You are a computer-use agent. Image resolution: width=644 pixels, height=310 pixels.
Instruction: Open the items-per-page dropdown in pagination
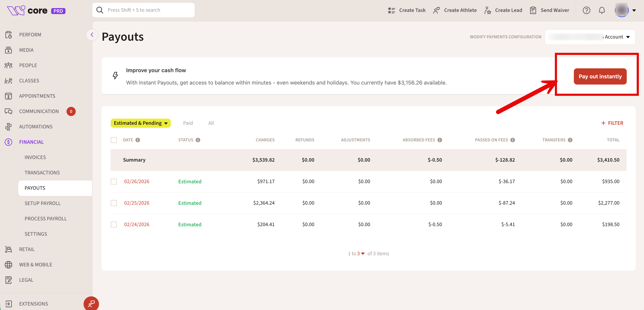pyautogui.click(x=361, y=254)
